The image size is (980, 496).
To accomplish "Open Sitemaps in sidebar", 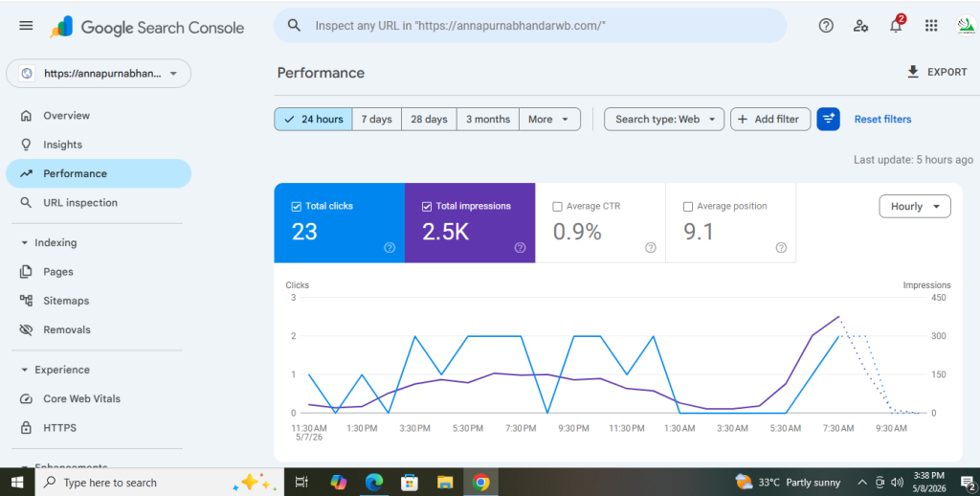I will [x=99, y=301].
